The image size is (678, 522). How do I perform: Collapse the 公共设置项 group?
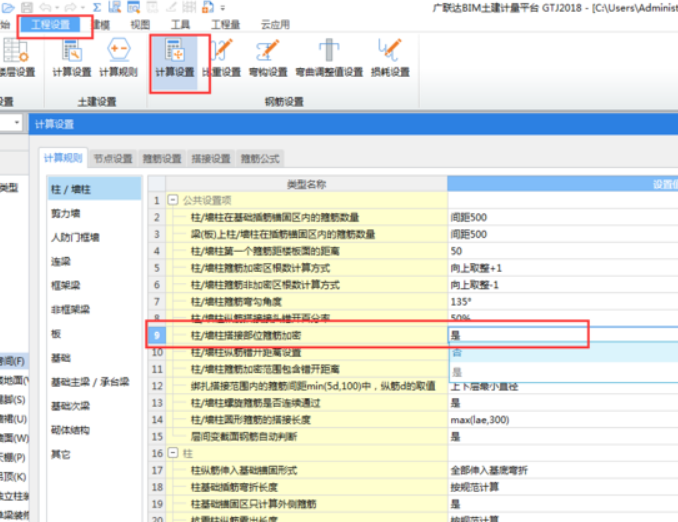coord(172,200)
